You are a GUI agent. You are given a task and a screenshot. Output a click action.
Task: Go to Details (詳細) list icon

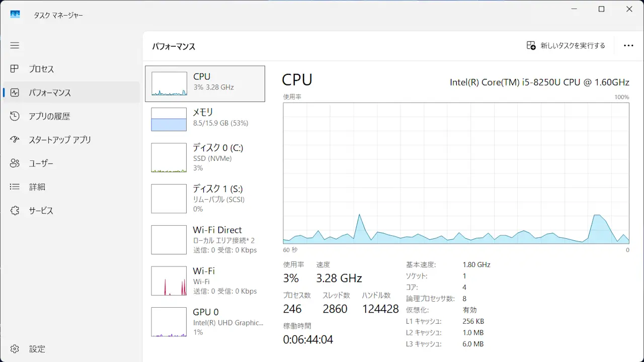15,187
